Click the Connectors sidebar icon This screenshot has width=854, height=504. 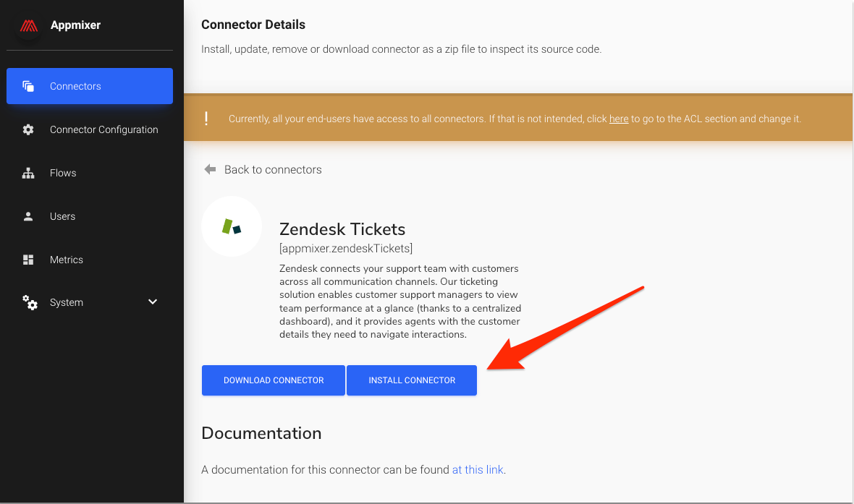point(28,86)
